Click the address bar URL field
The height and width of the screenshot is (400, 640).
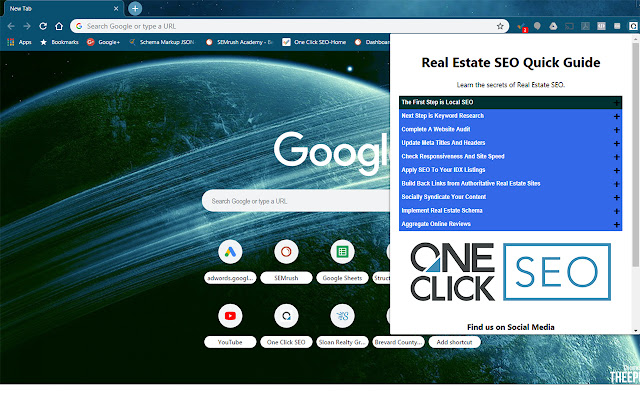pyautogui.click(x=289, y=26)
